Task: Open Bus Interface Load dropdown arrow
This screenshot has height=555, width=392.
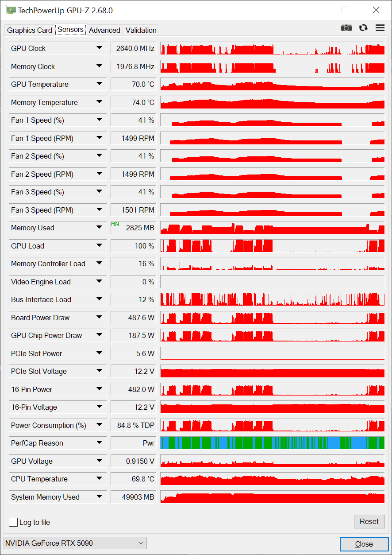Action: (99, 299)
